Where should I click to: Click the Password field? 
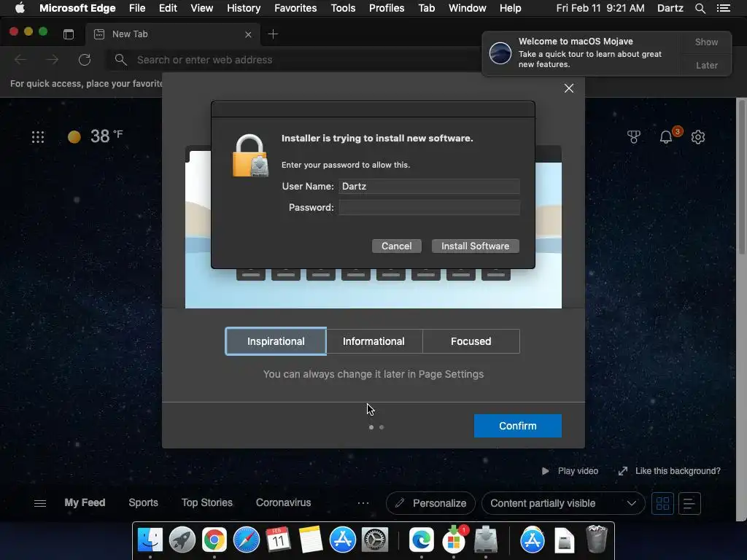429,208
